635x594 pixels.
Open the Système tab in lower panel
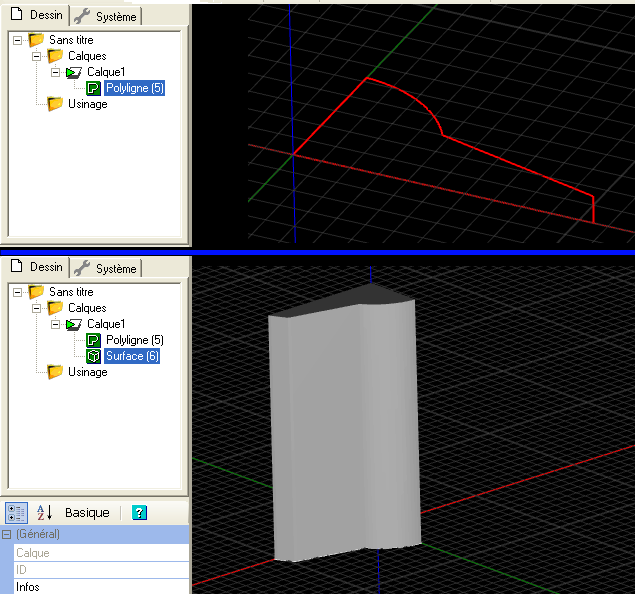(x=106, y=269)
